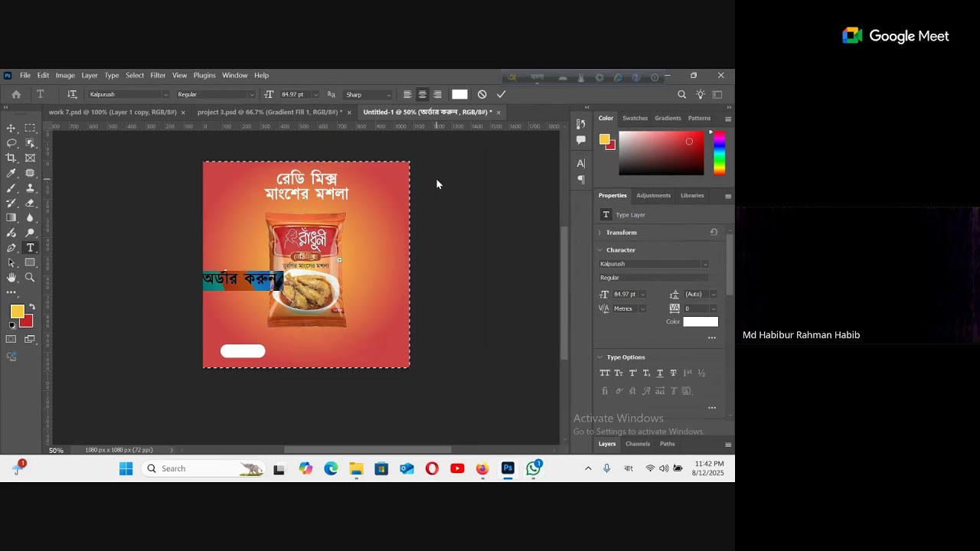Screen dimensions: 980x551
Task: Open the anti-aliasing Sharp dropdown
Action: 368,95
